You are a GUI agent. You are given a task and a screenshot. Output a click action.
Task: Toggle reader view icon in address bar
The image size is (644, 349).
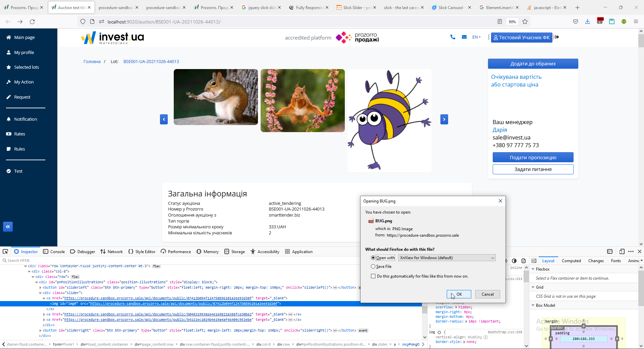point(500,21)
